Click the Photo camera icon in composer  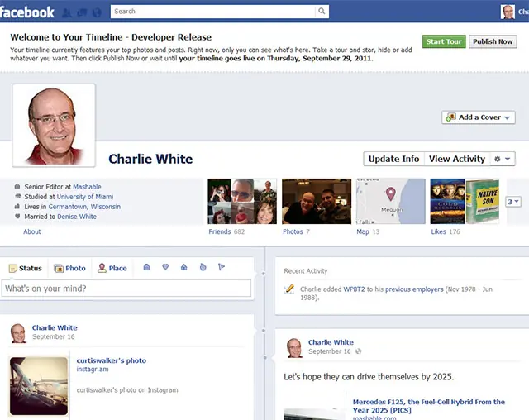59,269
